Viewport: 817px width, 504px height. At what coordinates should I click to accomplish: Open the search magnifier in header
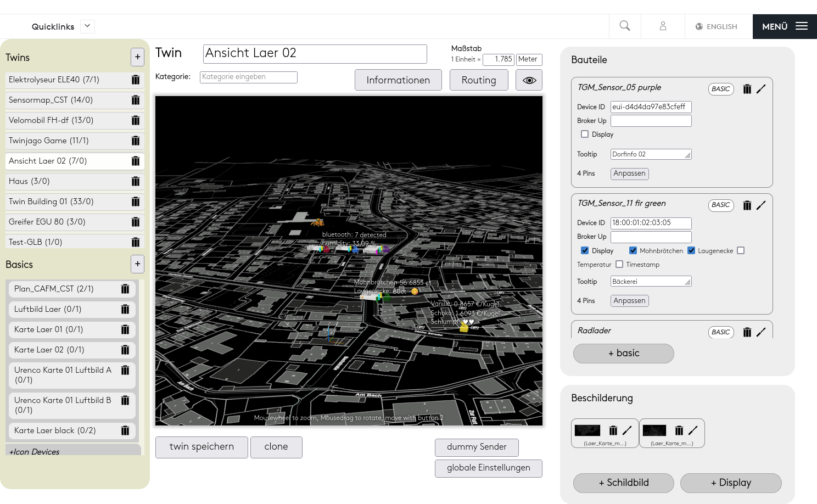[625, 26]
